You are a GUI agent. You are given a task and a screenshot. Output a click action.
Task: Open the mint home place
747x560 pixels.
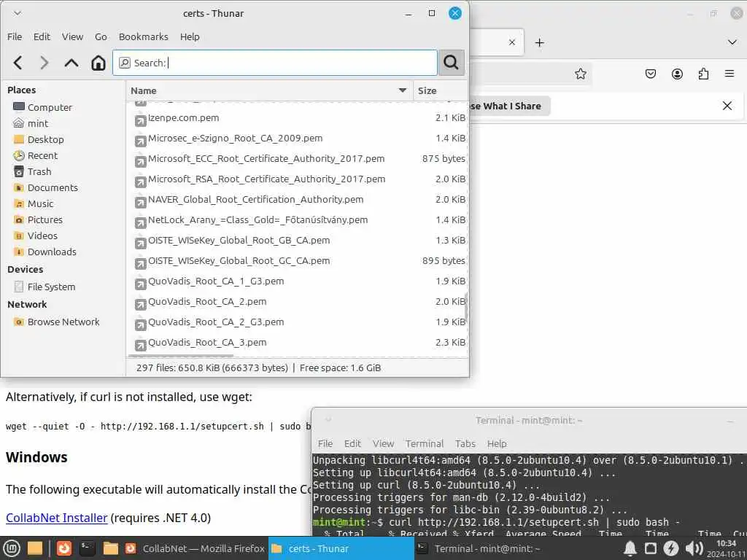click(38, 123)
